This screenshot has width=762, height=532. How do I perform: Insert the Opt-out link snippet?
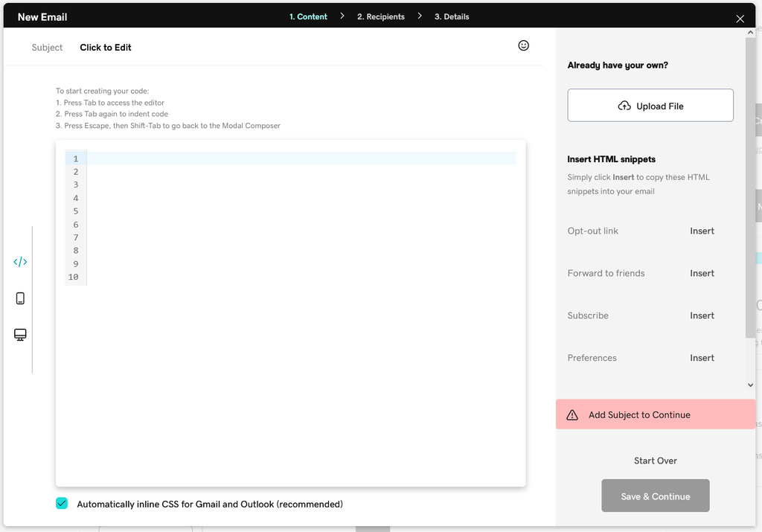[702, 231]
